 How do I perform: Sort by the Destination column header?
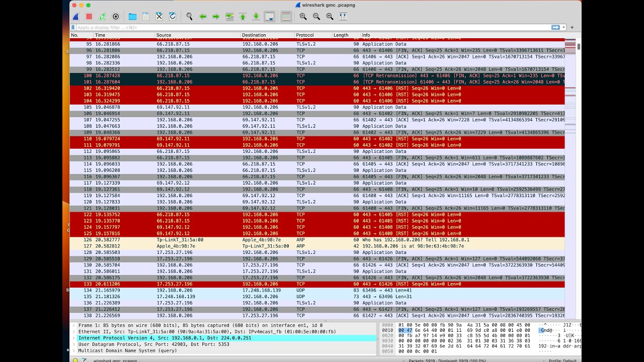click(x=268, y=35)
